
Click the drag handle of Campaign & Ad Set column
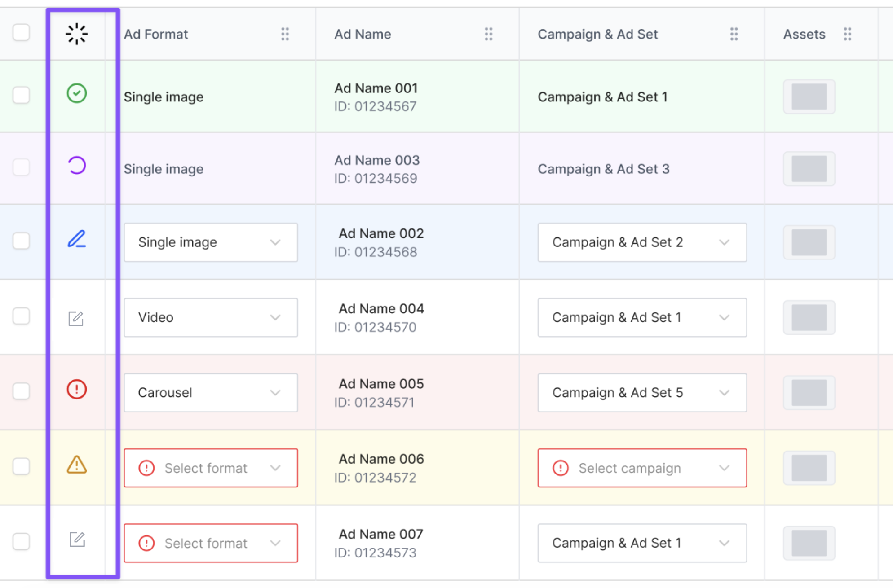click(734, 34)
